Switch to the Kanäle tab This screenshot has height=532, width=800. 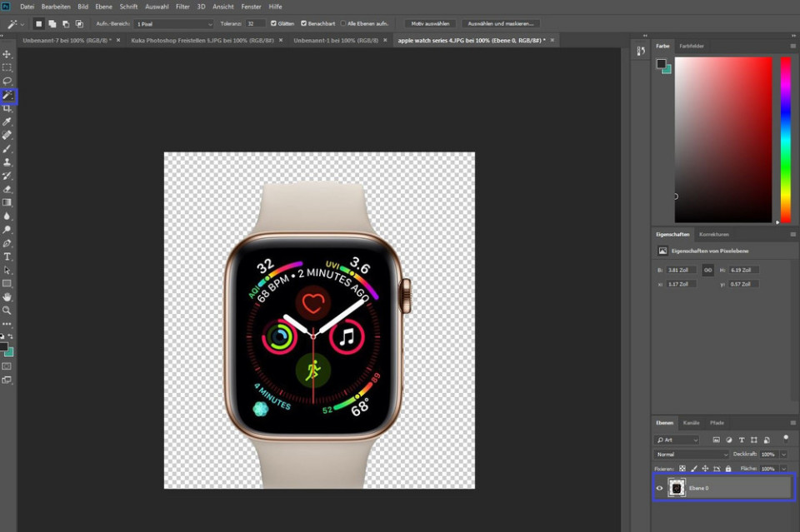[x=691, y=423]
